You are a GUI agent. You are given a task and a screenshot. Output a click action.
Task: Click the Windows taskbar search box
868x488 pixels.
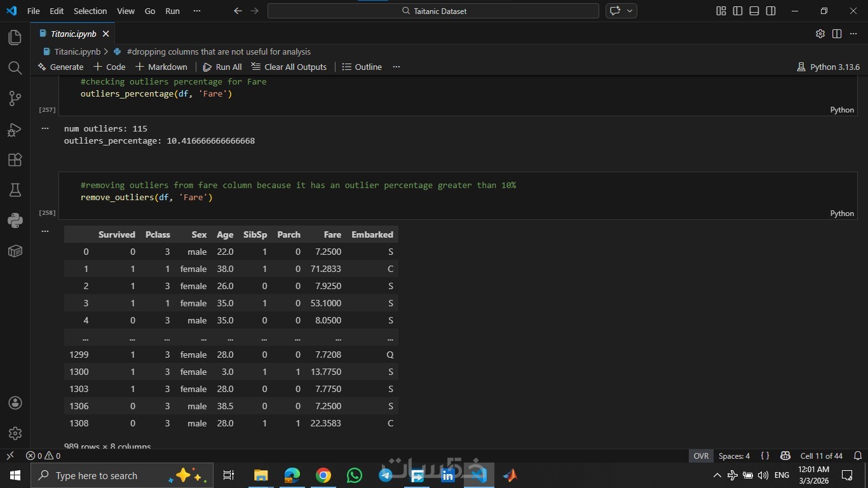click(121, 475)
